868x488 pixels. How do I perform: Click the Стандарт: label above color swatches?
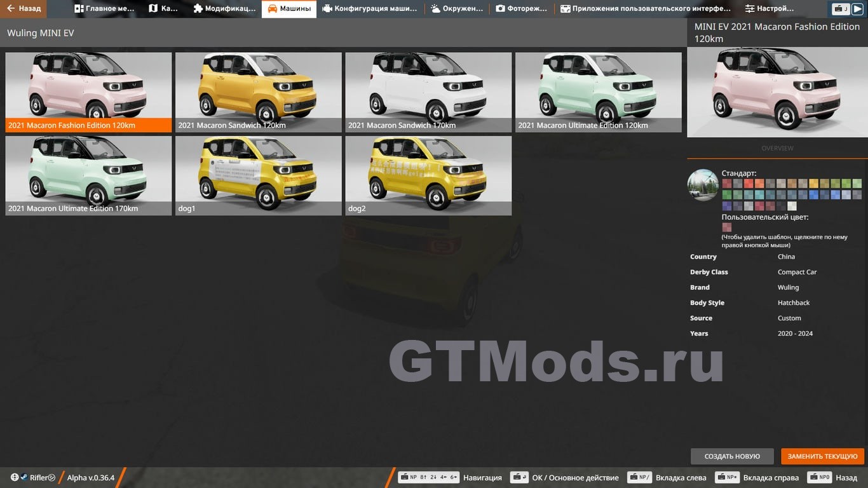tap(739, 173)
